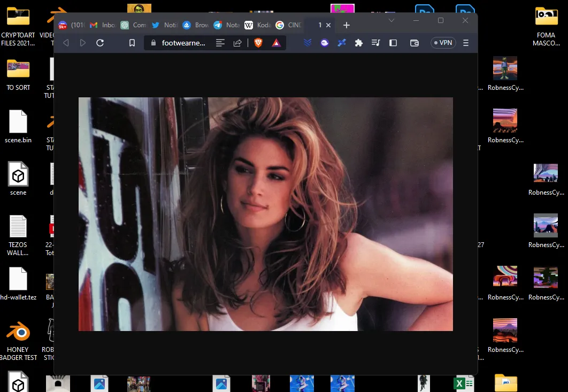View site info via the padlock icon
The height and width of the screenshot is (392, 568).
tap(153, 43)
